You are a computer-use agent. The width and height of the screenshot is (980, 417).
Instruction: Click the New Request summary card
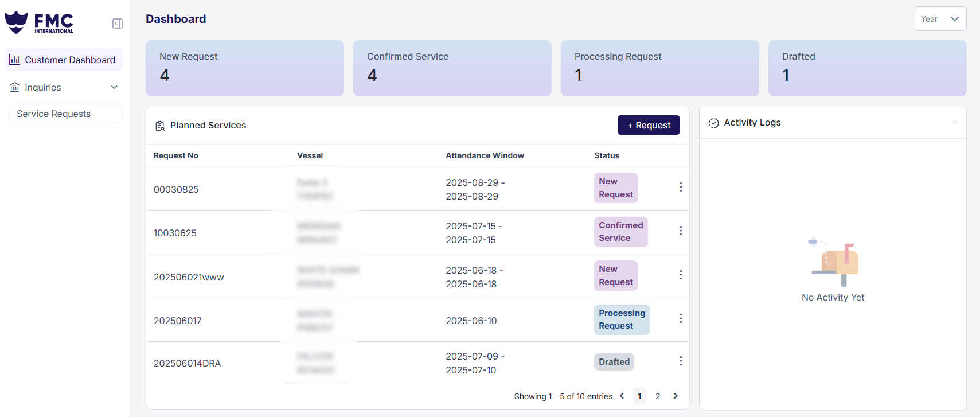tap(245, 68)
